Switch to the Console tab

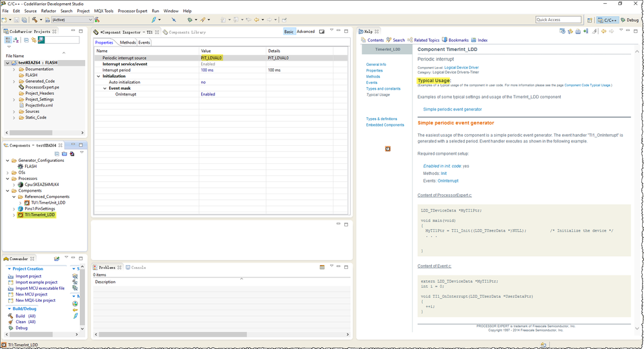(135, 268)
